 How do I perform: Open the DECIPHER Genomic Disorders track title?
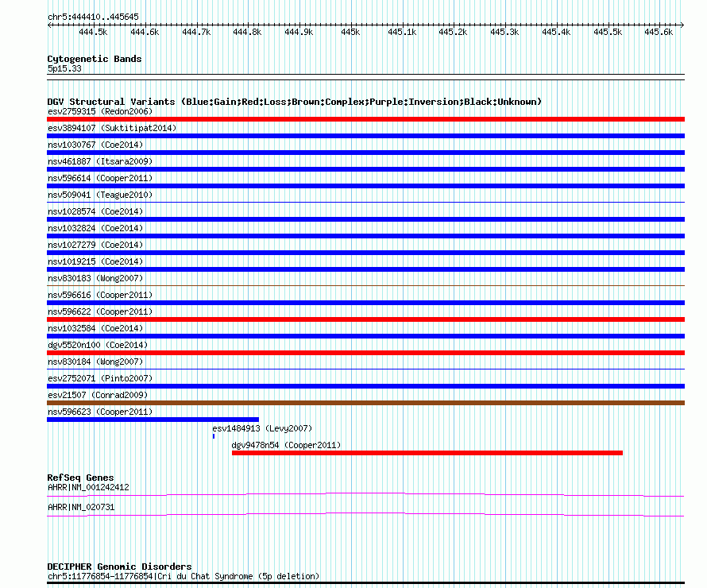(119, 567)
